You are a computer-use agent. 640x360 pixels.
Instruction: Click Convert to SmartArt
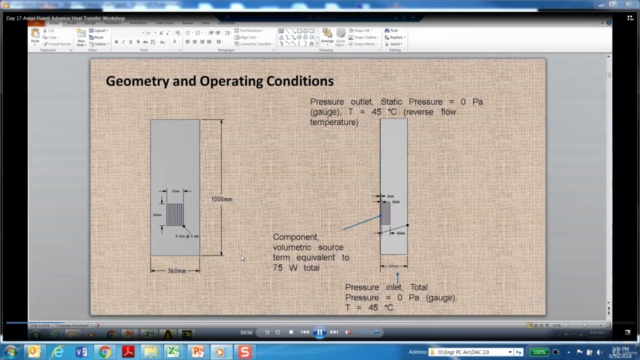253,44
